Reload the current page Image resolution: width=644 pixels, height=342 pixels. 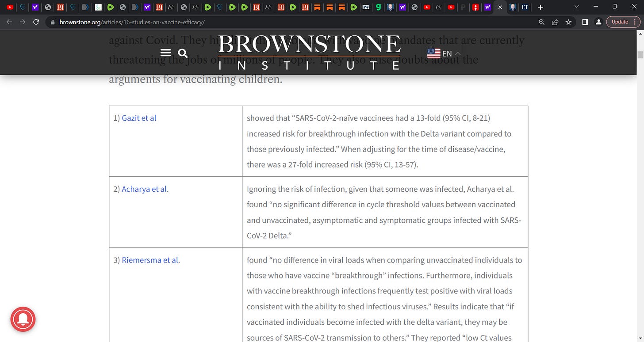(x=36, y=22)
